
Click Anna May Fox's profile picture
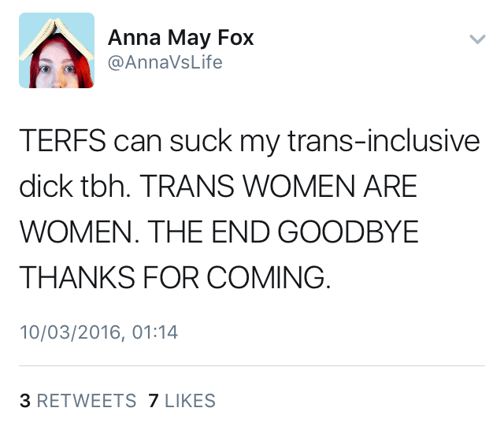pos(56,50)
